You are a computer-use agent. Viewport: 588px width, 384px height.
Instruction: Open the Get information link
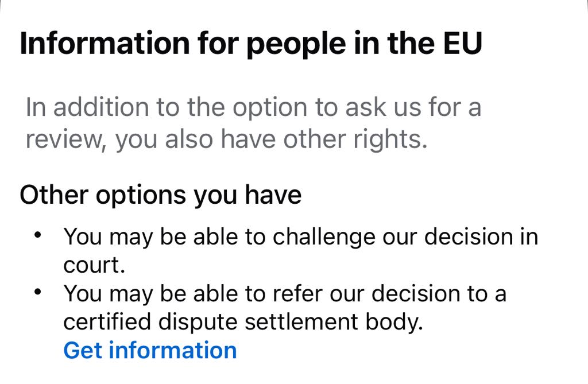(150, 350)
